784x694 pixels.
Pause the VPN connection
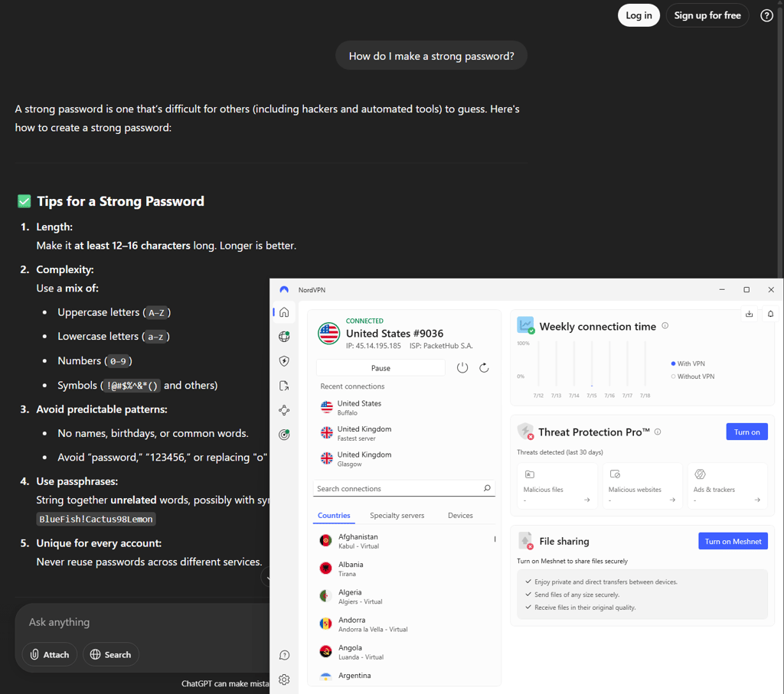click(x=381, y=368)
